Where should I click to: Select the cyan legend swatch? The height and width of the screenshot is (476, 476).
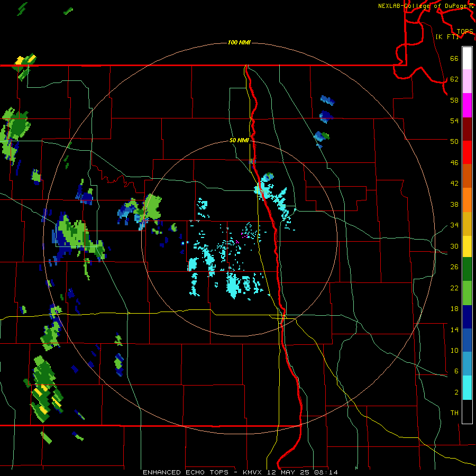click(x=467, y=388)
